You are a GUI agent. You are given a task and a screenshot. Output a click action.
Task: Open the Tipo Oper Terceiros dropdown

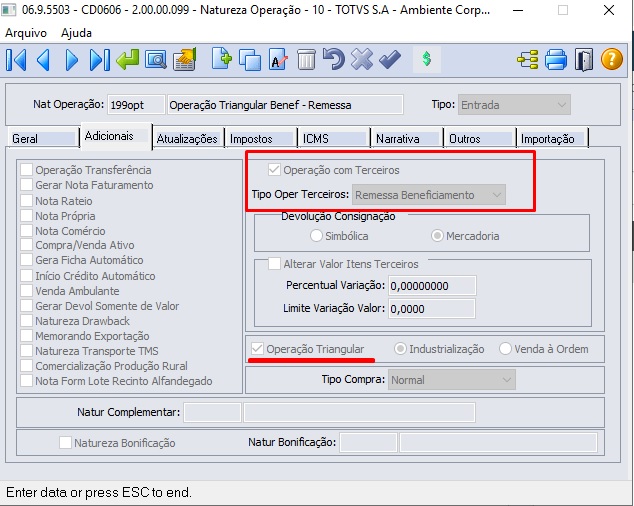point(429,195)
